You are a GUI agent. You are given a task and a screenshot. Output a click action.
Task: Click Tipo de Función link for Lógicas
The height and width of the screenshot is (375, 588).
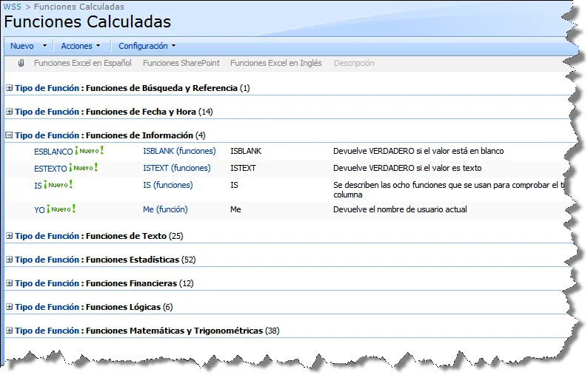point(47,307)
